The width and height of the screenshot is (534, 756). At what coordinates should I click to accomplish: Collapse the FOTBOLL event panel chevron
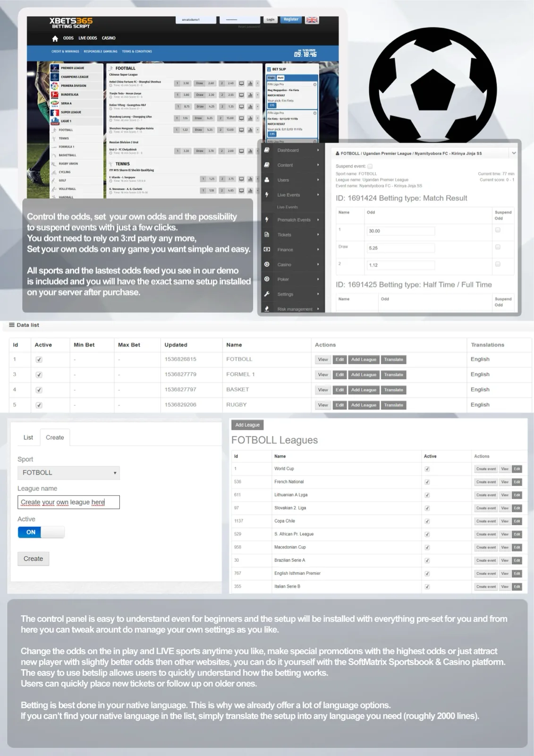coord(514,153)
